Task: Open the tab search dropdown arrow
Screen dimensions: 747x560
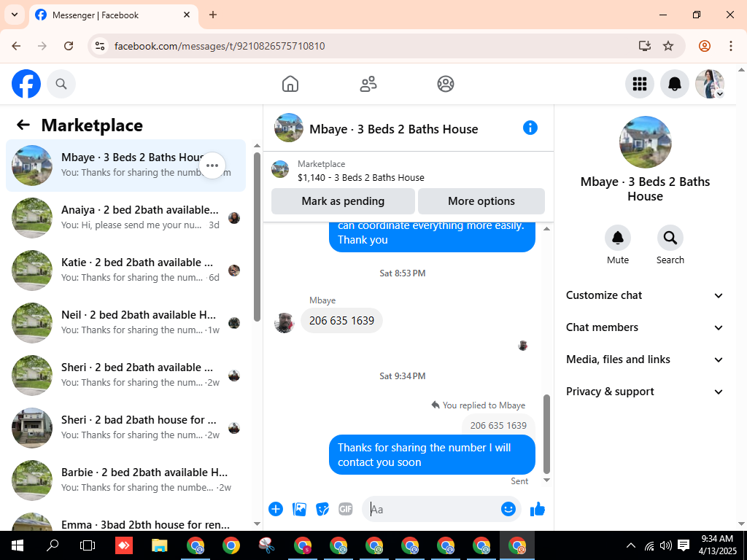Action: [x=15, y=15]
